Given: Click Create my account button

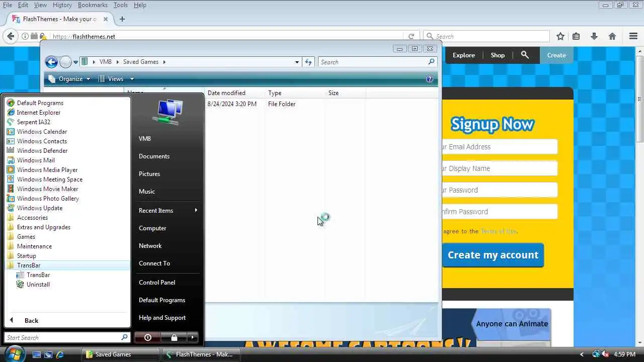Looking at the screenshot, I should [493, 255].
